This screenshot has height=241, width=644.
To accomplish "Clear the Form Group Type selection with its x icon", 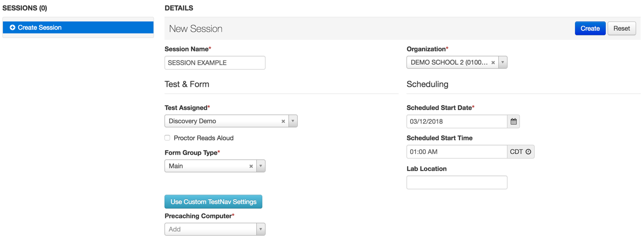I will click(251, 166).
